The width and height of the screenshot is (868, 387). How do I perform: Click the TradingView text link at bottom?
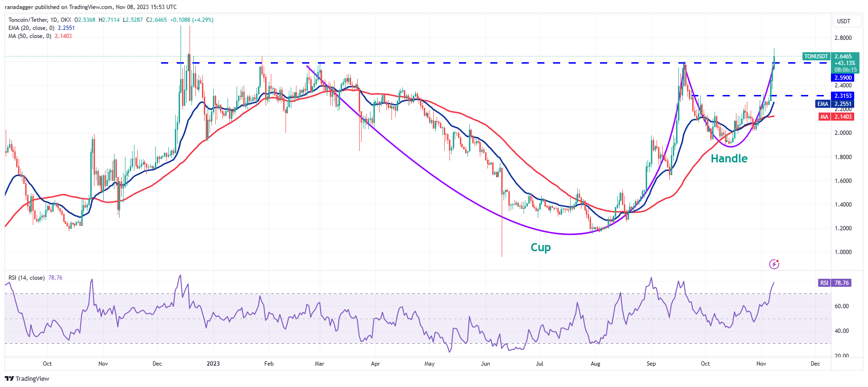tap(32, 378)
